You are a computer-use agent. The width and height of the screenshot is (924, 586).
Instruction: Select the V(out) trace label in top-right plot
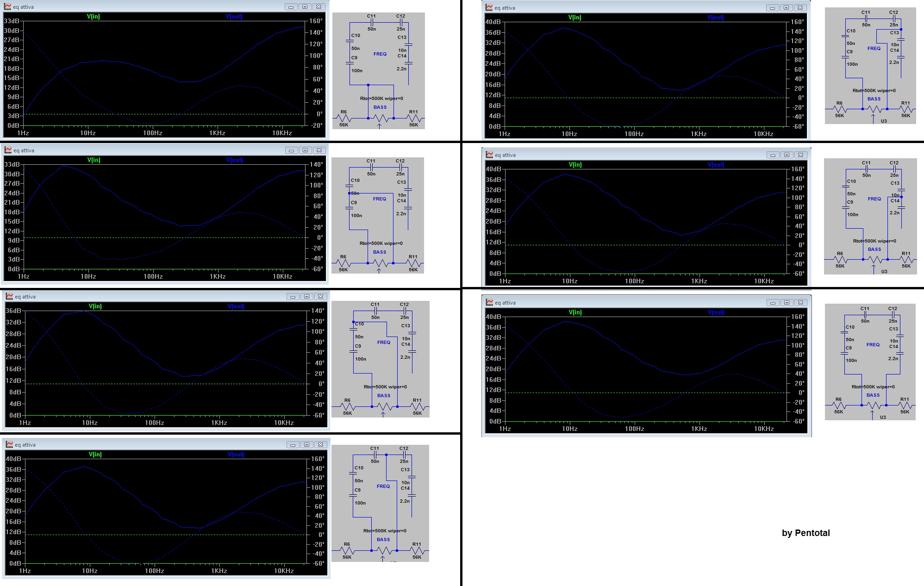[715, 18]
